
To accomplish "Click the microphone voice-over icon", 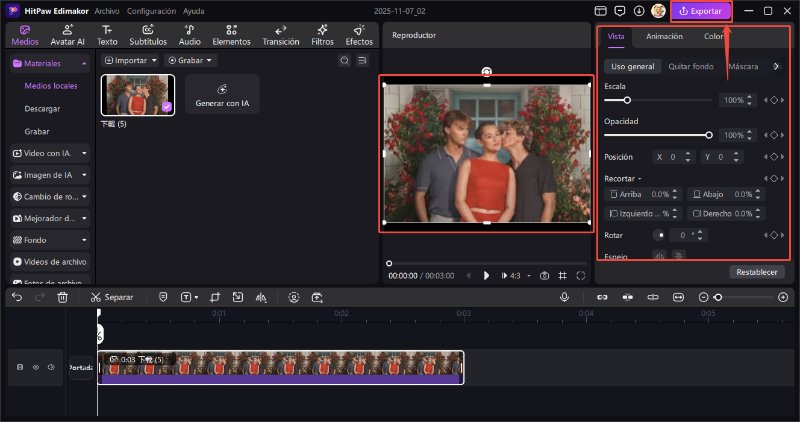I will click(x=565, y=297).
